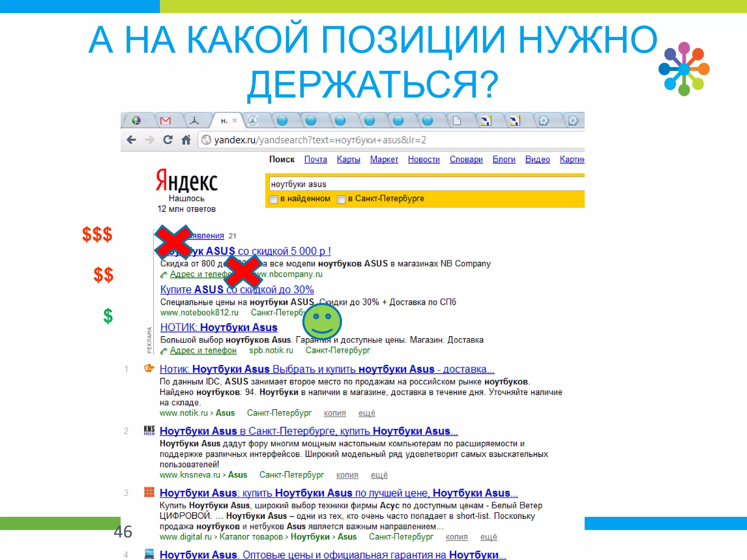
Task: Check the 'в Санкт-Петербурге' checkbox
Action: click(x=341, y=199)
